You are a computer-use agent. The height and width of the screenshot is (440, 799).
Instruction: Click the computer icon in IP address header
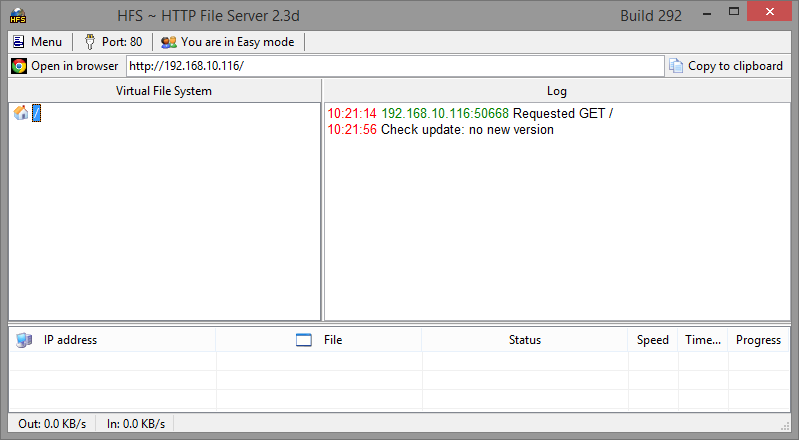coord(23,340)
